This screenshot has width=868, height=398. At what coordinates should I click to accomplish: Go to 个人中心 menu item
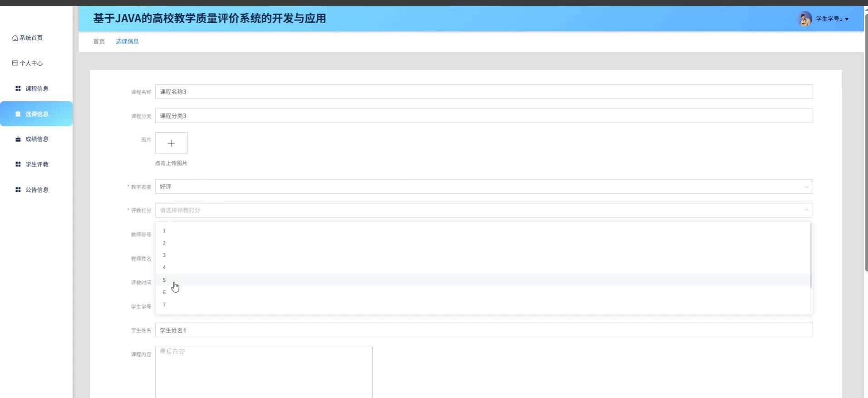coord(31,63)
